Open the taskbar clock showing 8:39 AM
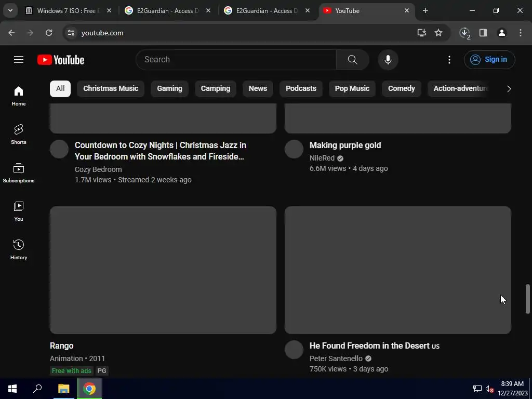532x399 pixels. (x=513, y=389)
